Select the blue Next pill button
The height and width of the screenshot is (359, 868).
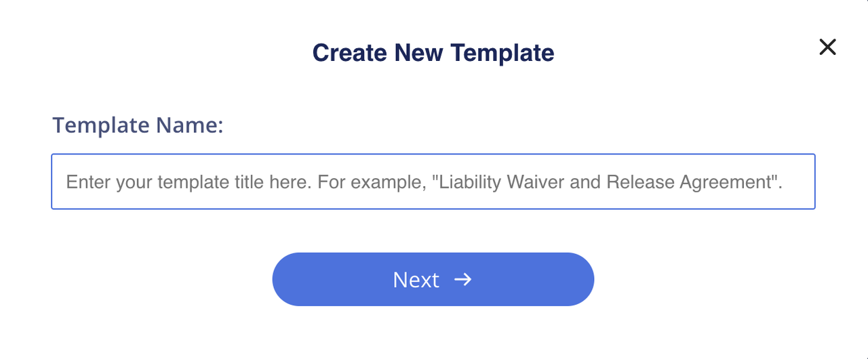point(433,279)
